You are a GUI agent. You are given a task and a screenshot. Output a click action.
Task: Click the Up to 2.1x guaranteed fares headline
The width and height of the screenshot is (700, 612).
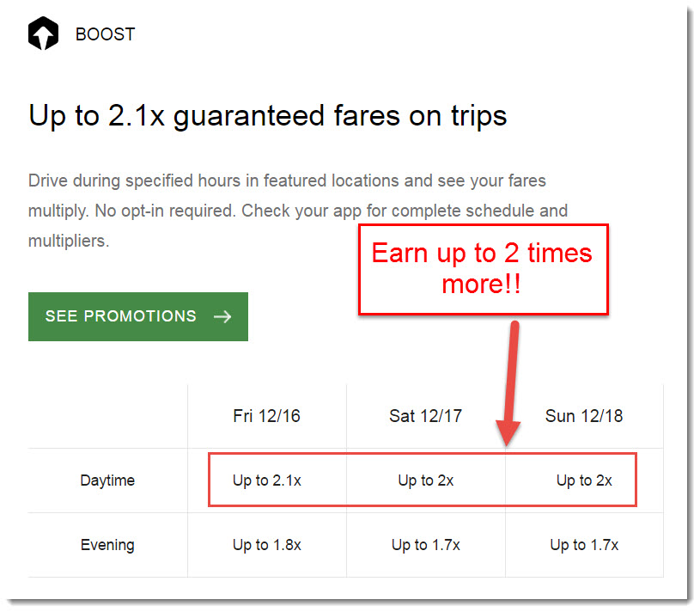click(267, 116)
